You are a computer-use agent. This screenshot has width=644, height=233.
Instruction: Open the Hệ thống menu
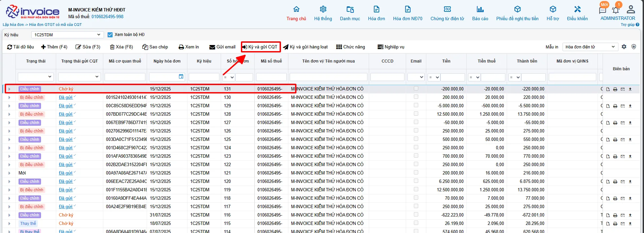tap(323, 13)
